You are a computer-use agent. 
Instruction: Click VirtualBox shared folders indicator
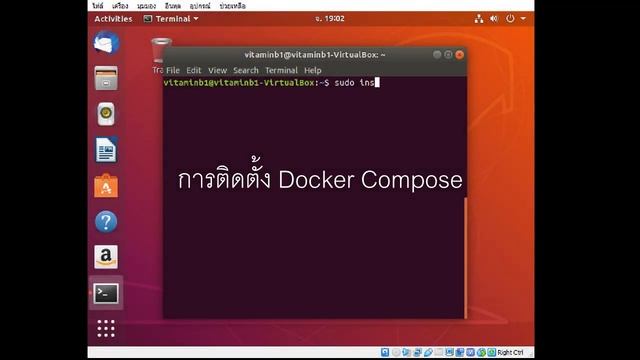coord(439,352)
